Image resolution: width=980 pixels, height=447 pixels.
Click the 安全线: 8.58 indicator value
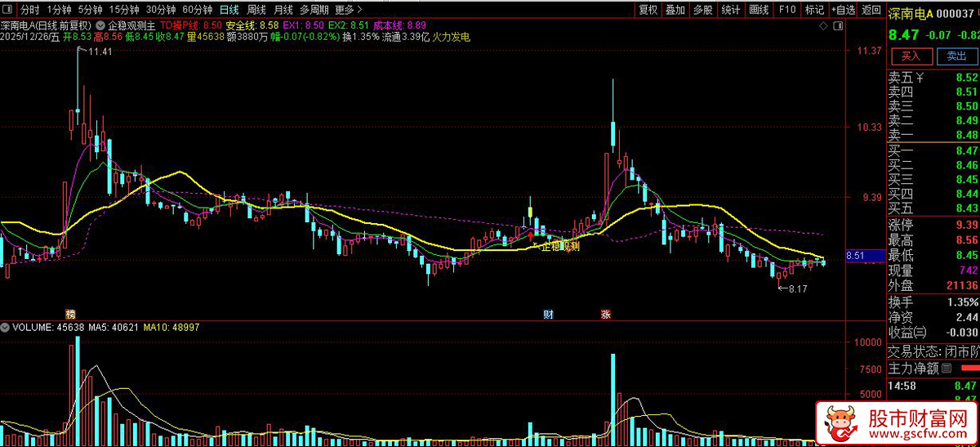[252, 26]
